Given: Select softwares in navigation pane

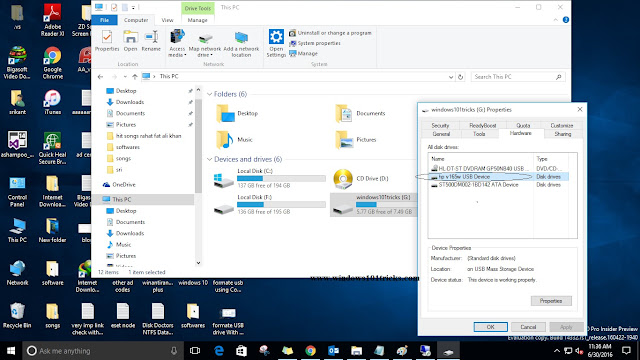Looking at the screenshot, I should (123, 147).
